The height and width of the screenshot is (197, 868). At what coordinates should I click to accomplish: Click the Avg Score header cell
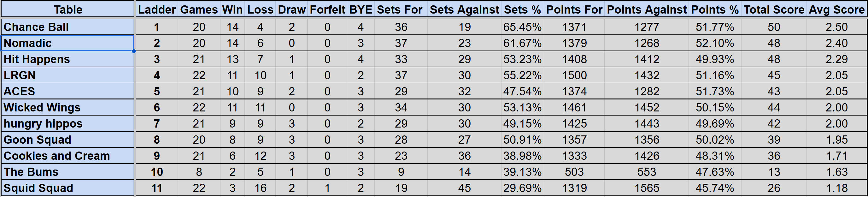[836, 9]
